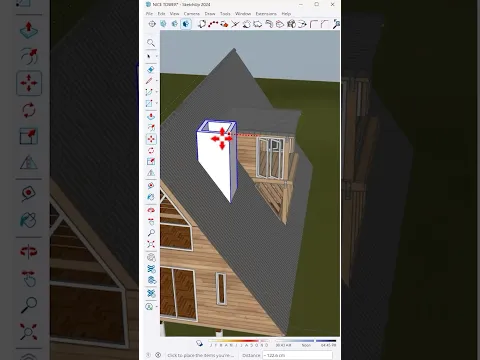
Task: Expand the user account dropdown arrow
Action: click(x=156, y=307)
